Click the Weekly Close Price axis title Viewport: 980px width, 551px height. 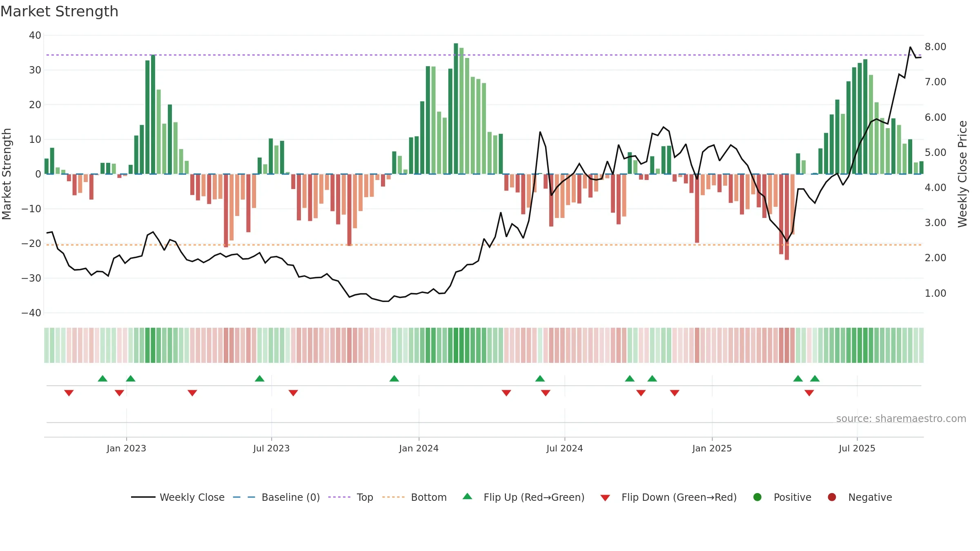[962, 174]
